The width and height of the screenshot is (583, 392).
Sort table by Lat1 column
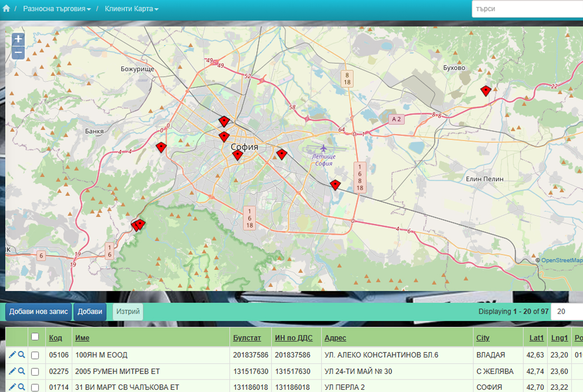(x=537, y=338)
